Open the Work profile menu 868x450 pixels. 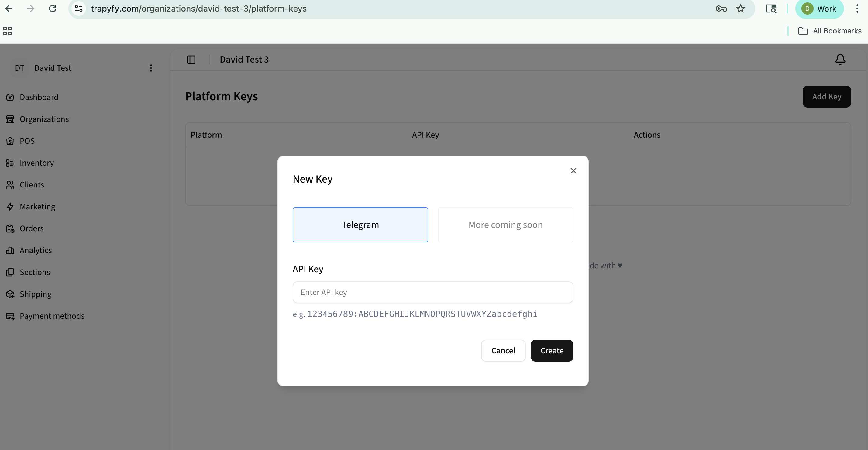point(819,9)
